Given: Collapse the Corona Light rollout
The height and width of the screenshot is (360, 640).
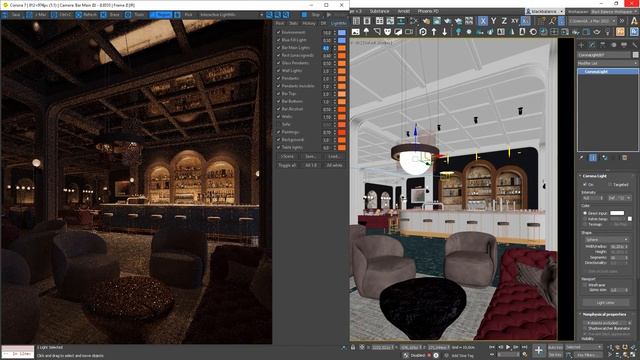Looking at the screenshot, I should (594, 176).
